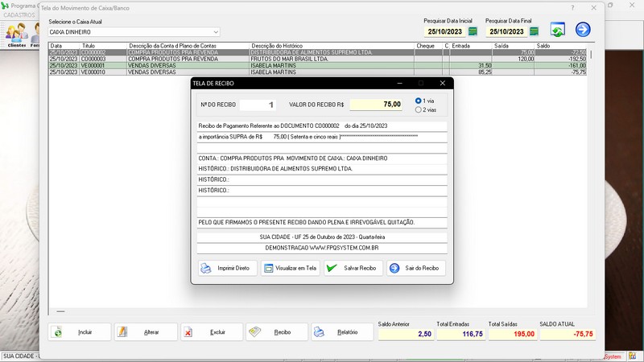Click the Pesquisar Data Inicial date field
Image resolution: width=644 pixels, height=362 pixels.
[x=445, y=31]
